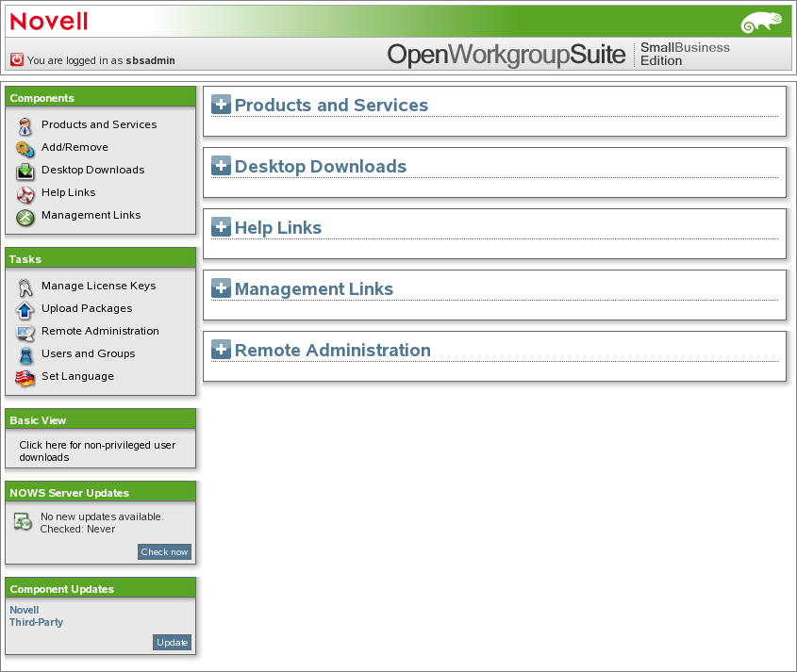
Task: Expand the Products and Services section
Action: [221, 104]
